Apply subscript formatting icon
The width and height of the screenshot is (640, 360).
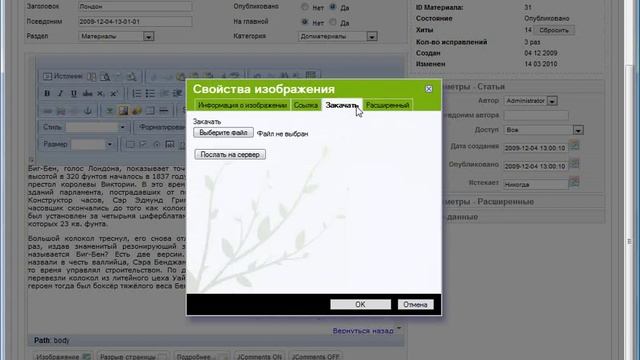[100, 93]
